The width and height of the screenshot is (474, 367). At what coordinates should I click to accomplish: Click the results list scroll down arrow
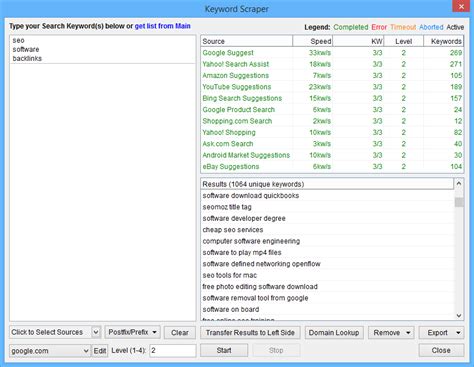point(459,315)
